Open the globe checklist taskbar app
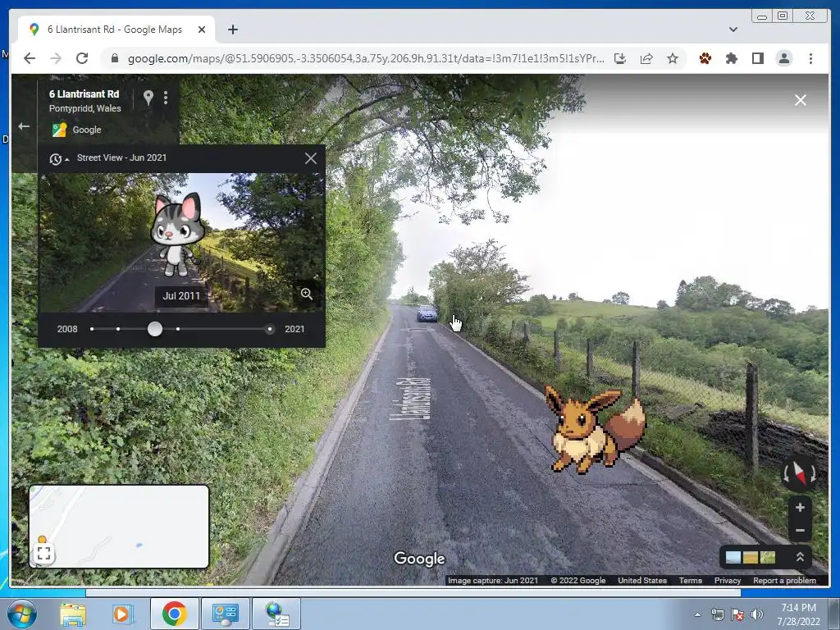 [x=276, y=614]
